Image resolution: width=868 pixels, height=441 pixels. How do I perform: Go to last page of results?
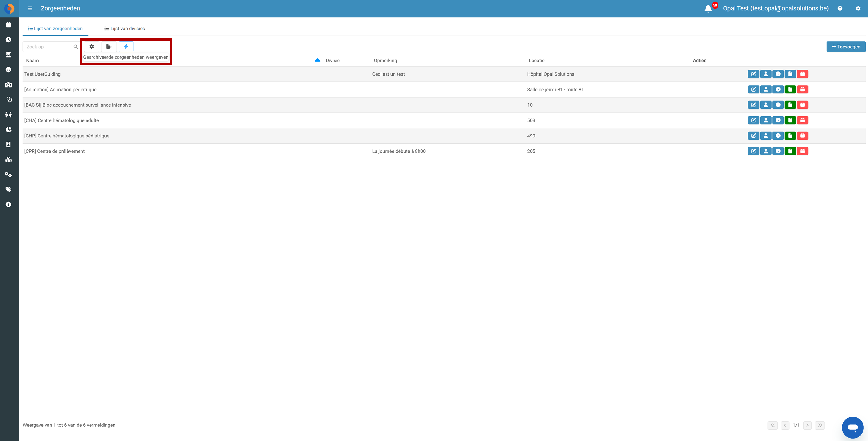[820, 425]
